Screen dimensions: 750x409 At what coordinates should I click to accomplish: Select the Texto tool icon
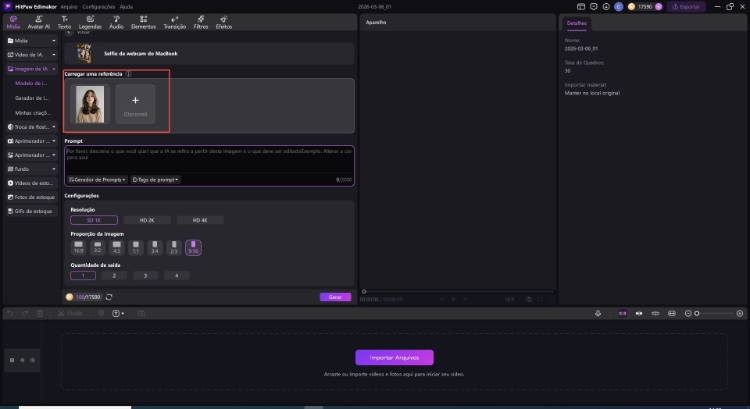[65, 21]
